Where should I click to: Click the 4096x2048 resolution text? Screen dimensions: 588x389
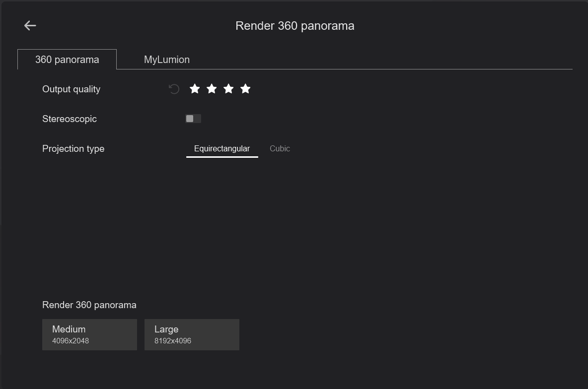point(71,341)
